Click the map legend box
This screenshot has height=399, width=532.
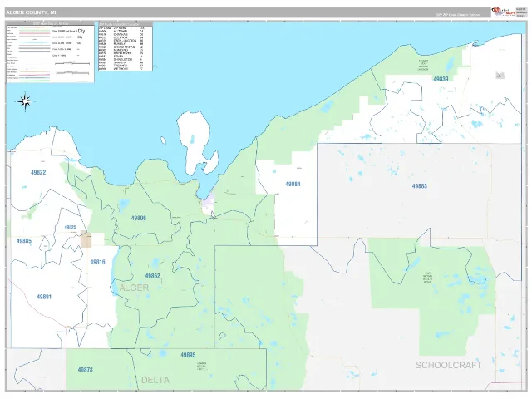[x=50, y=52]
